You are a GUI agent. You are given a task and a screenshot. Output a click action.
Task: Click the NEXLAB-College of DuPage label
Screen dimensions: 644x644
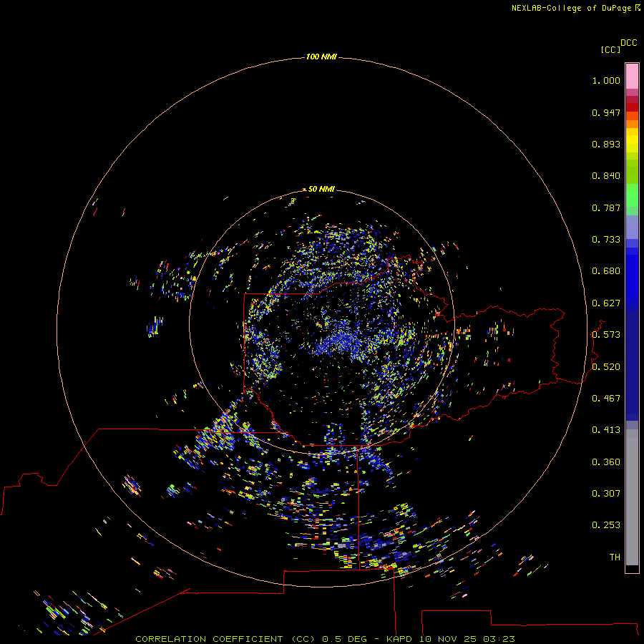pyautogui.click(x=575, y=8)
